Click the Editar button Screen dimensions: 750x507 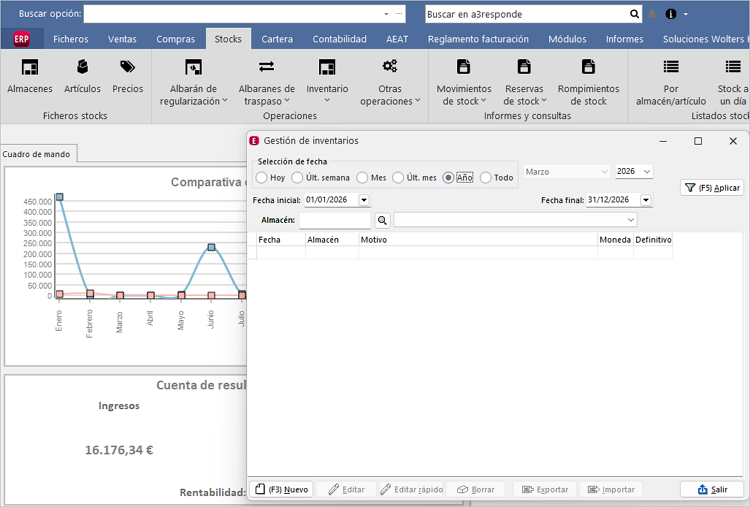(347, 489)
